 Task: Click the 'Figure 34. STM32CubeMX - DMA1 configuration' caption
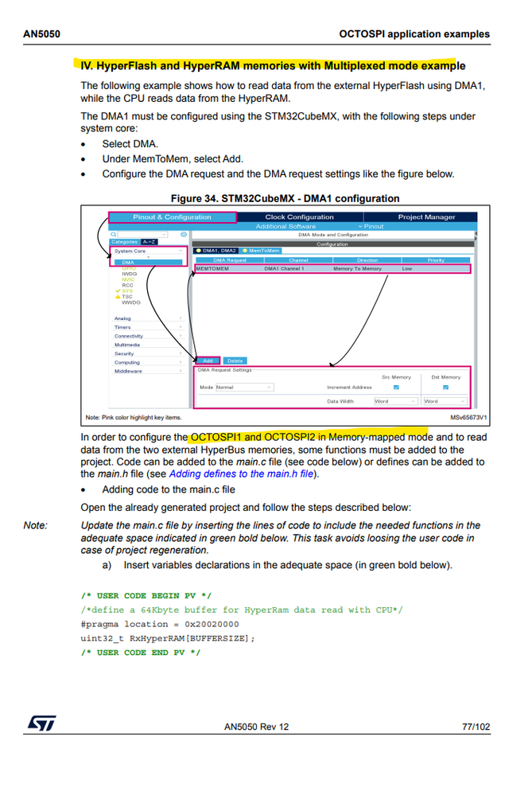coord(285,199)
